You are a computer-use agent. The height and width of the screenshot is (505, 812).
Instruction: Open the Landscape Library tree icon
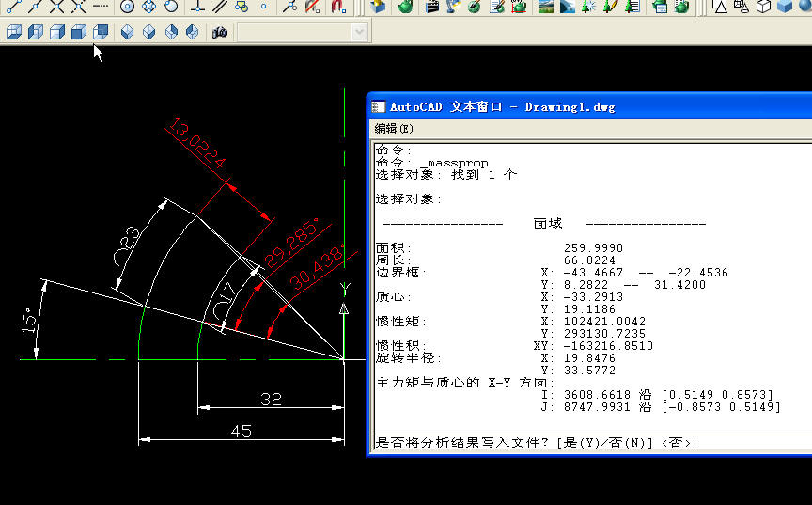632,7
